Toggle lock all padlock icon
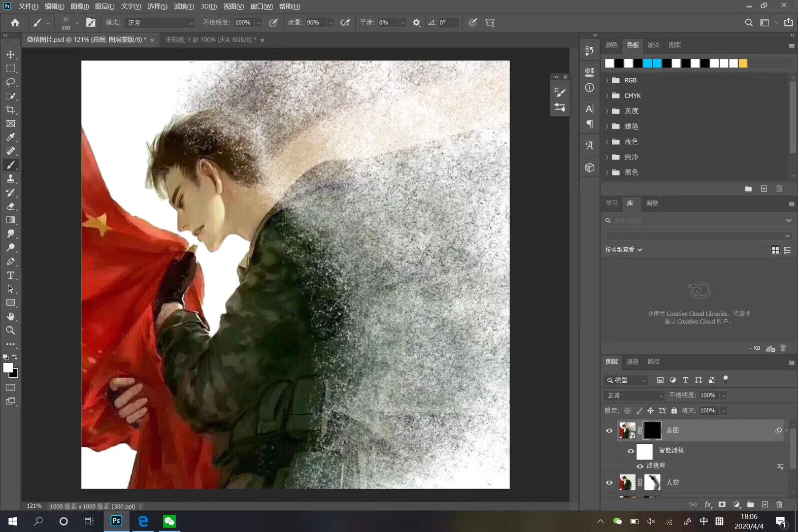The image size is (798, 532). click(x=674, y=410)
